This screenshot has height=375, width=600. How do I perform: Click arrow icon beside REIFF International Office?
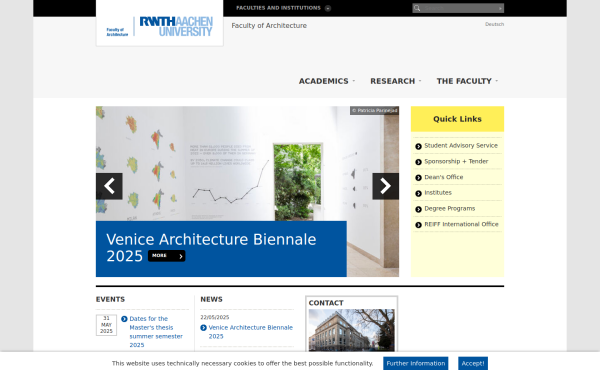[418, 225]
